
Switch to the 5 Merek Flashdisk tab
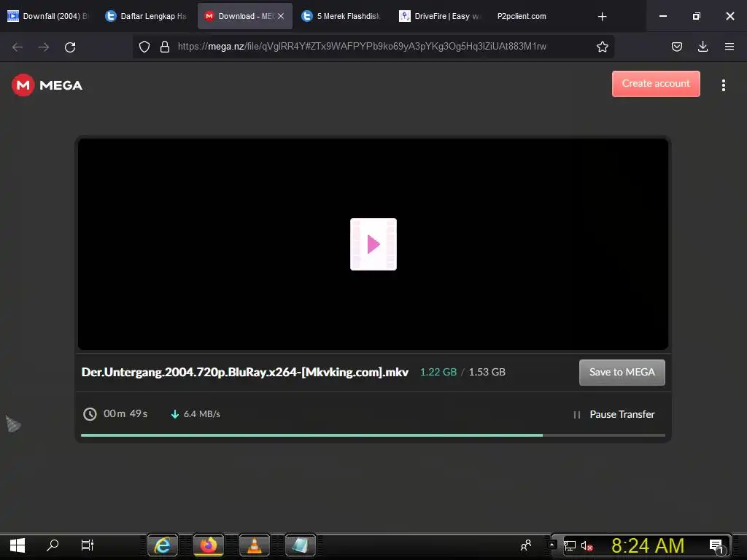pos(343,16)
